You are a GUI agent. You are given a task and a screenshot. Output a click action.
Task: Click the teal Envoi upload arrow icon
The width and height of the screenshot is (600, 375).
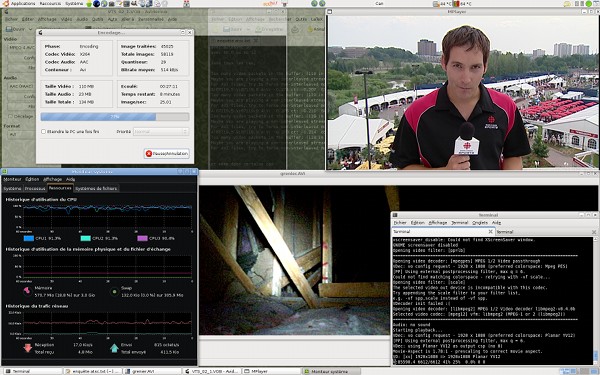(114, 348)
